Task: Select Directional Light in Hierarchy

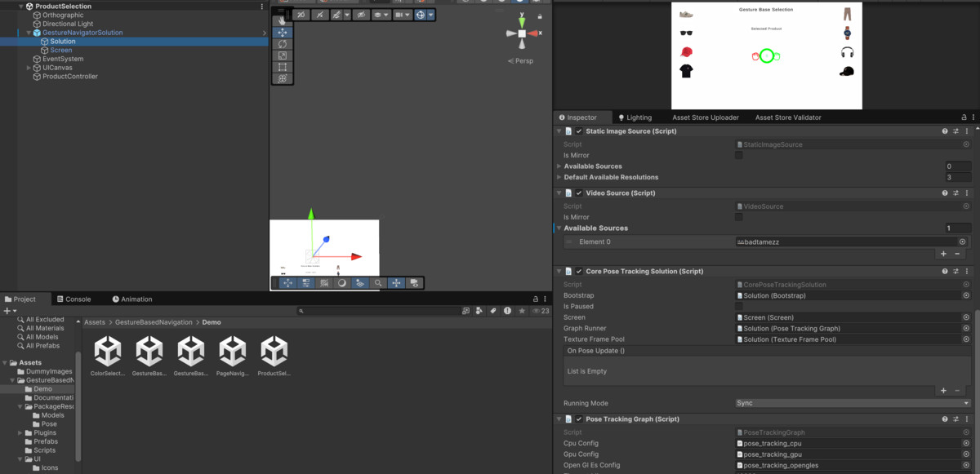Action: coord(68,24)
